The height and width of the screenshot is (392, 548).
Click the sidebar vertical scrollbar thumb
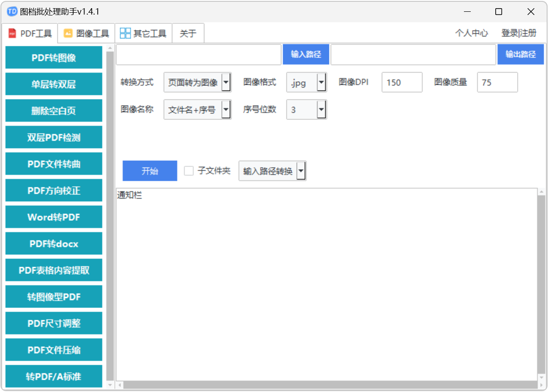(x=110, y=216)
